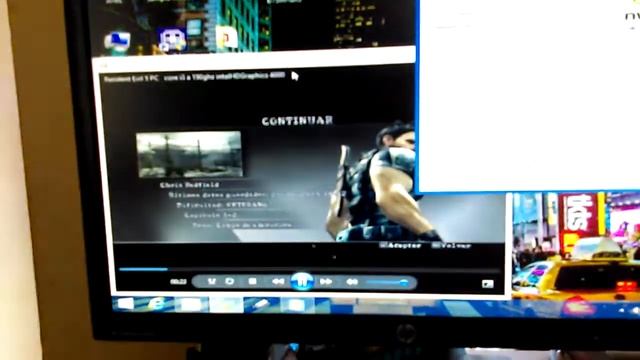Open the purple character desktop icon

point(172,40)
